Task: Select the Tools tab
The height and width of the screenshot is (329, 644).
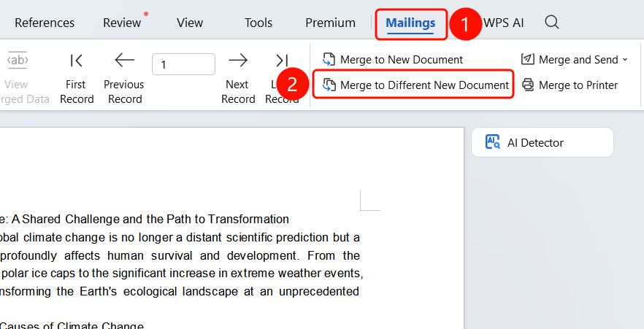Action: point(258,23)
